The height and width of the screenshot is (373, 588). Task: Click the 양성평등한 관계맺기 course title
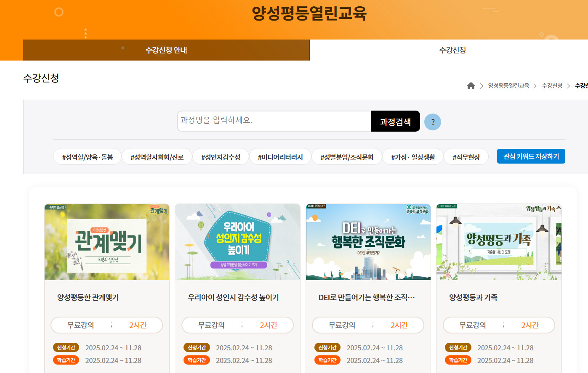click(88, 297)
